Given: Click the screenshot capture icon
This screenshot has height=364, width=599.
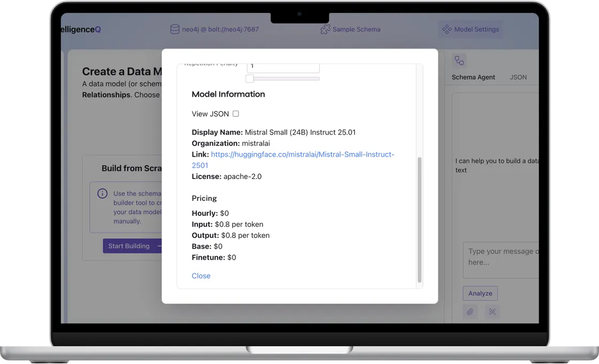Looking at the screenshot, I should (x=492, y=312).
